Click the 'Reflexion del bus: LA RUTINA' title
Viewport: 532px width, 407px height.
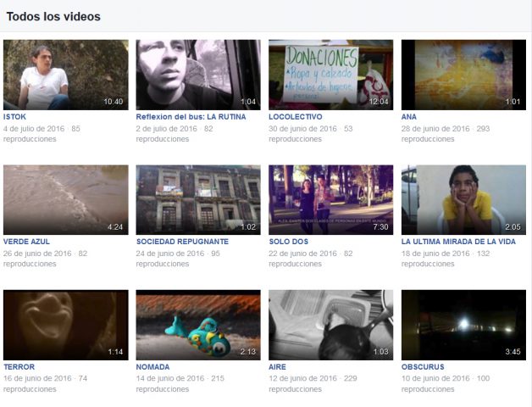(186, 117)
